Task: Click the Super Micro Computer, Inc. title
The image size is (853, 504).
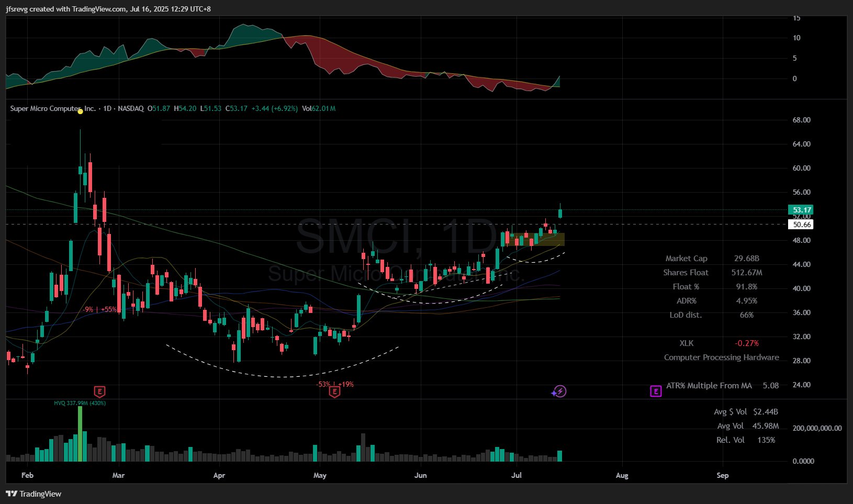Action: coord(53,108)
